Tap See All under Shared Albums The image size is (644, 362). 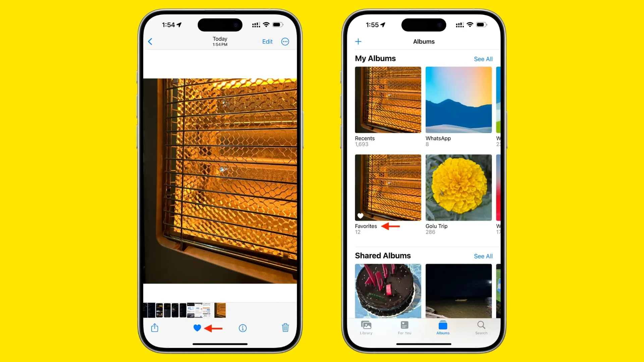tap(483, 256)
